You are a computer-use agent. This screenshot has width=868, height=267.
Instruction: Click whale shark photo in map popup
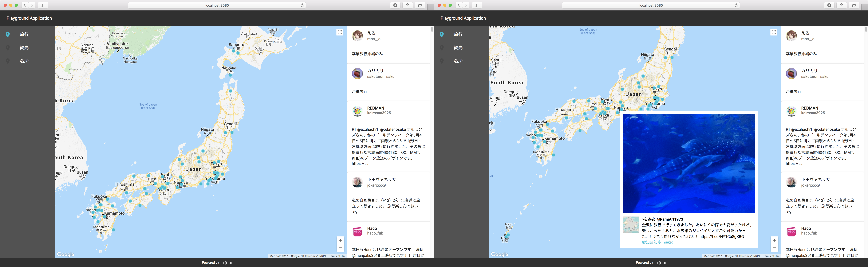(689, 163)
